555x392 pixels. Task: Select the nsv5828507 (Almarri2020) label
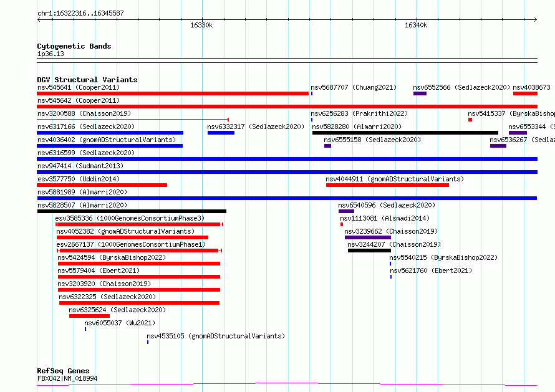coord(82,205)
